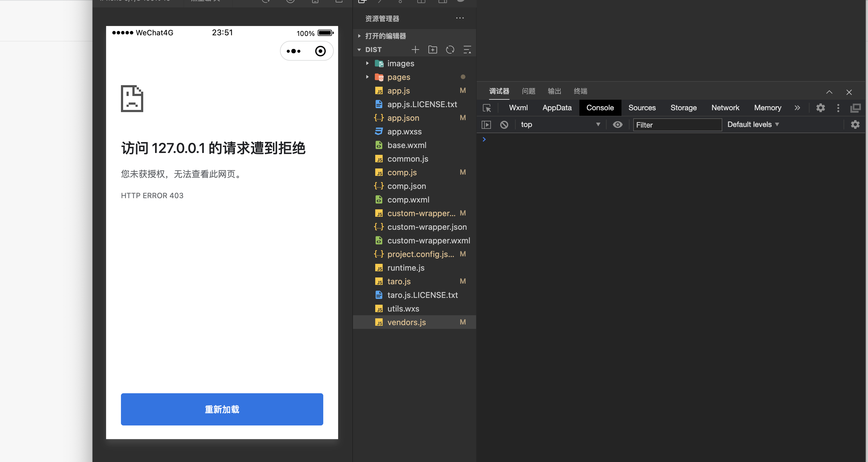
Task: Open custom-wrapper.wxml file
Action: click(x=414, y=240)
